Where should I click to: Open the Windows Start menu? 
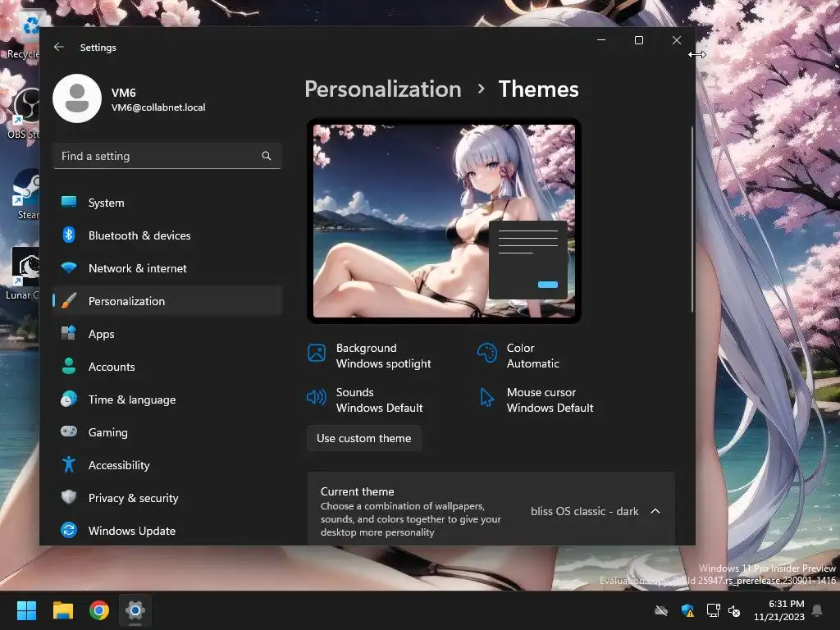click(x=26, y=610)
